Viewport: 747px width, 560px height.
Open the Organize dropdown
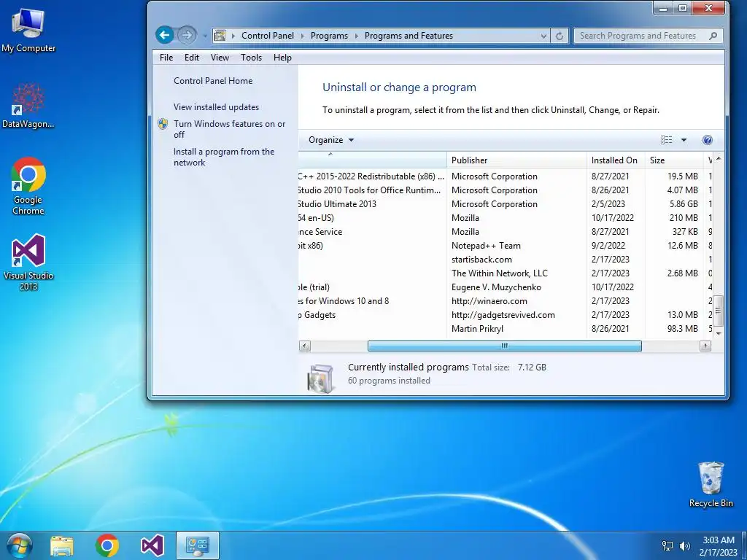[x=331, y=140]
